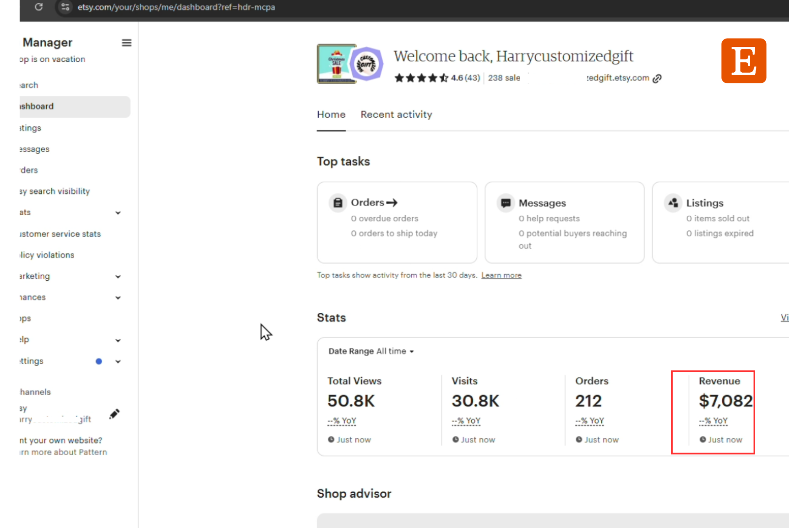Open Learn more about Pattern link
Image resolution: width=812 pixels, height=528 pixels.
(63, 452)
